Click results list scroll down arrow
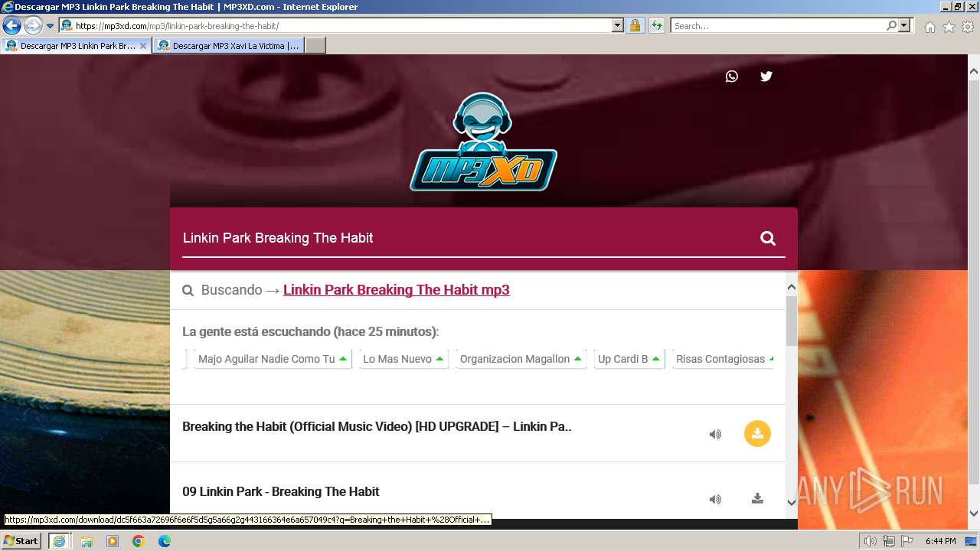 coord(792,502)
